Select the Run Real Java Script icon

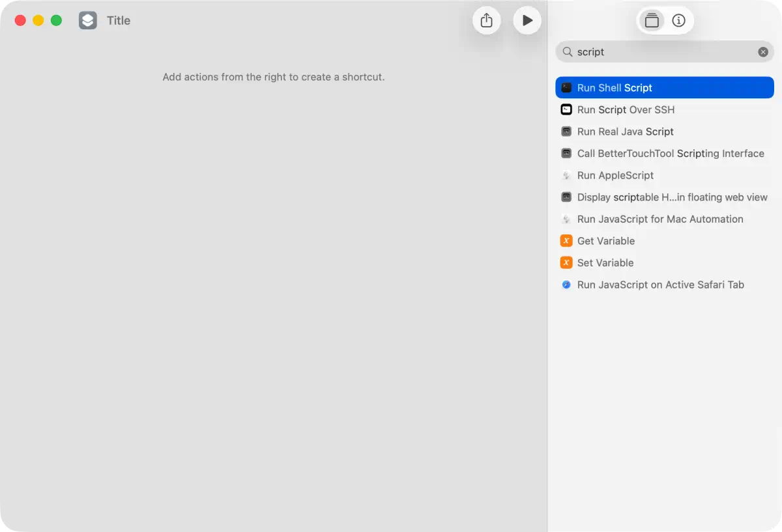566,132
